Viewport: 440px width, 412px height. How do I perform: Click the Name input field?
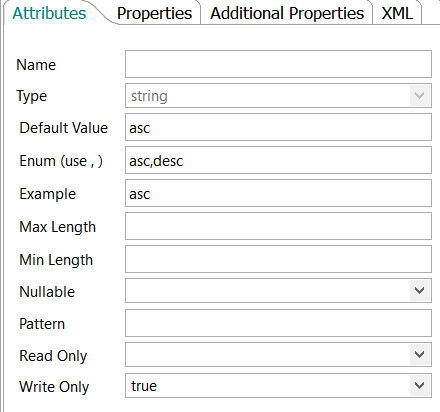[278, 64]
